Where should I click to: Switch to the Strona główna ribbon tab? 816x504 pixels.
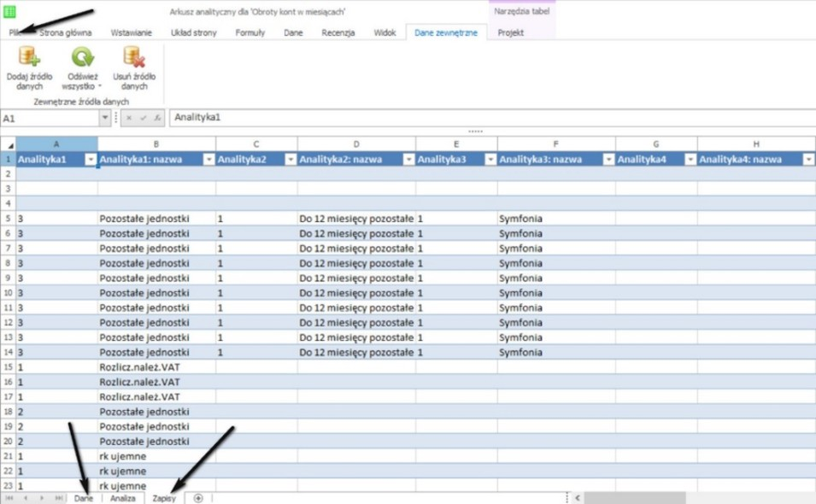click(66, 32)
